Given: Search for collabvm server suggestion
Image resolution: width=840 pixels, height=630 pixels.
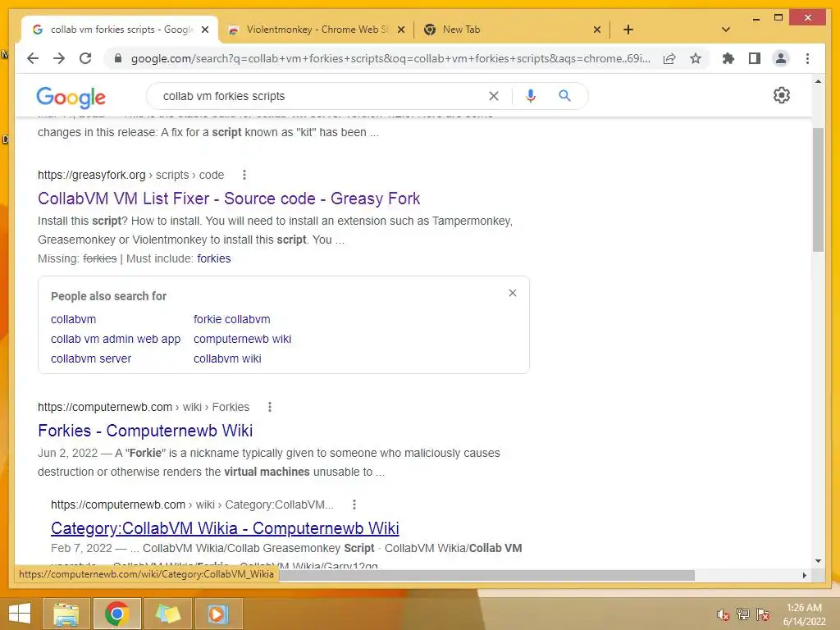Looking at the screenshot, I should pos(91,359).
